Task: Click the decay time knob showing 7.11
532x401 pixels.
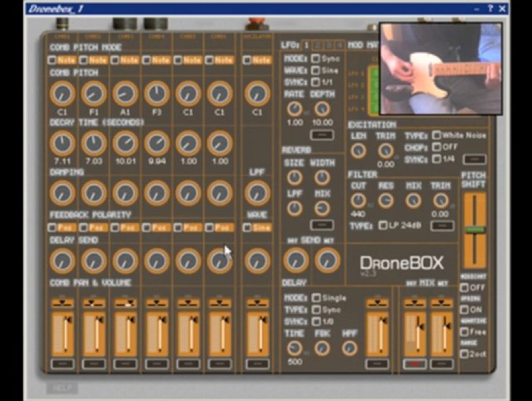Action: (62, 143)
